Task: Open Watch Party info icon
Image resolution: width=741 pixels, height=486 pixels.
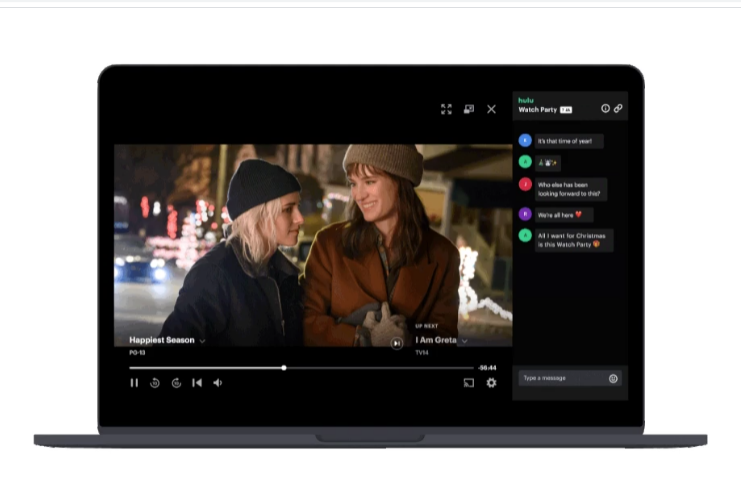Action: pyautogui.click(x=605, y=108)
